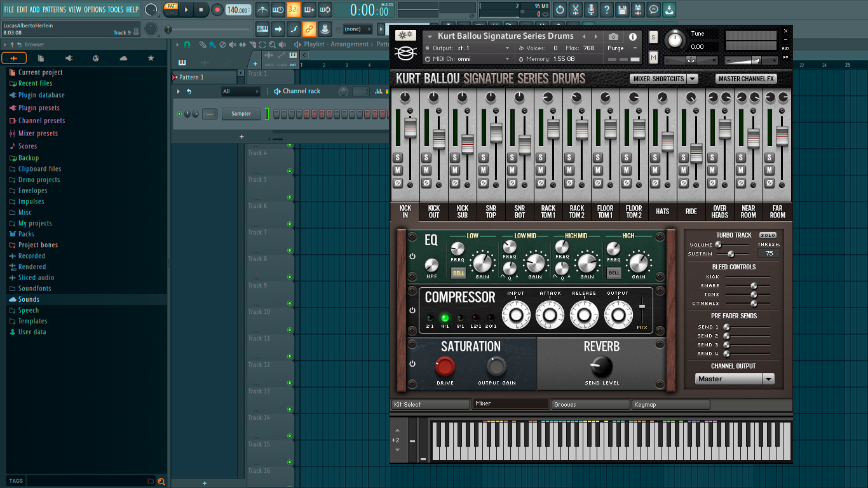This screenshot has width=868, height=488.
Task: Open the TOOLS menu
Action: (116, 10)
